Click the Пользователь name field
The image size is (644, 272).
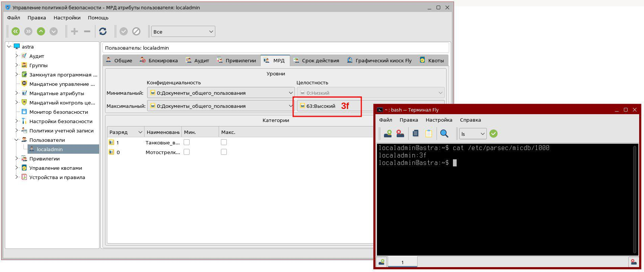(275, 48)
